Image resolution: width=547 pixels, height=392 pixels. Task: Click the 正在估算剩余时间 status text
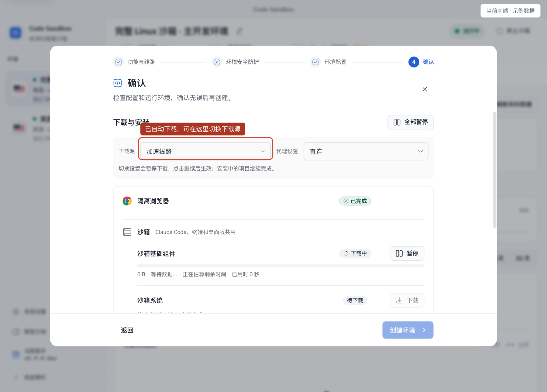pos(204,274)
